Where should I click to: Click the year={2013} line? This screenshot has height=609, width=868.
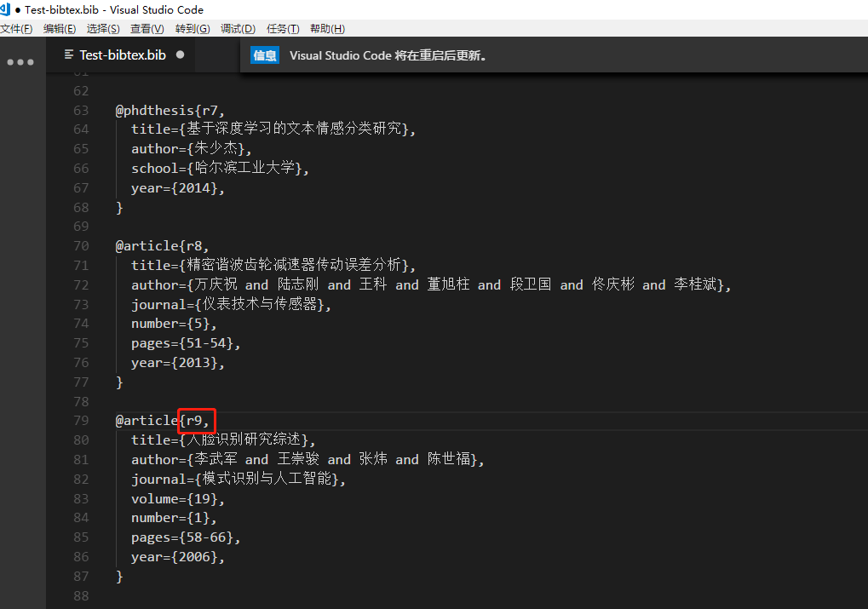coord(178,363)
